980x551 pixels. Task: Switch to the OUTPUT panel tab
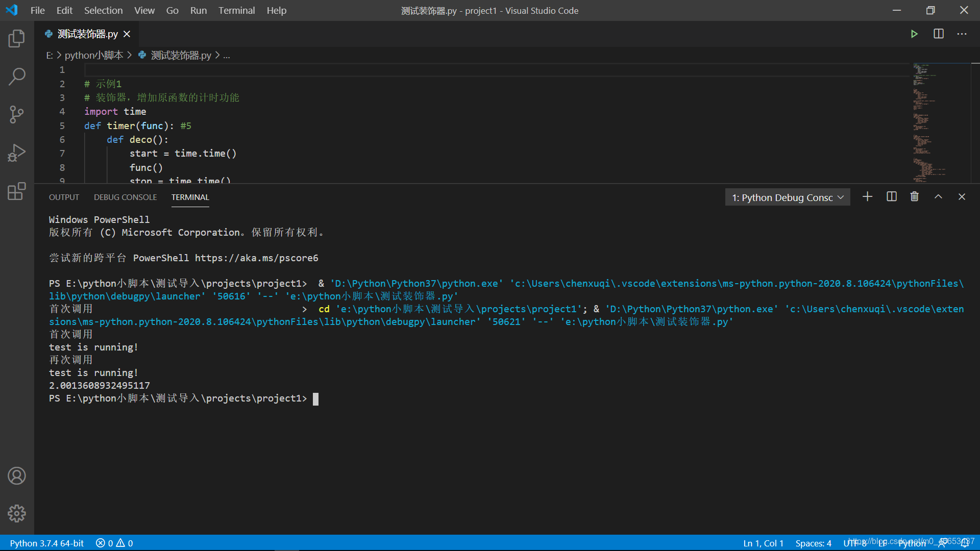64,197
